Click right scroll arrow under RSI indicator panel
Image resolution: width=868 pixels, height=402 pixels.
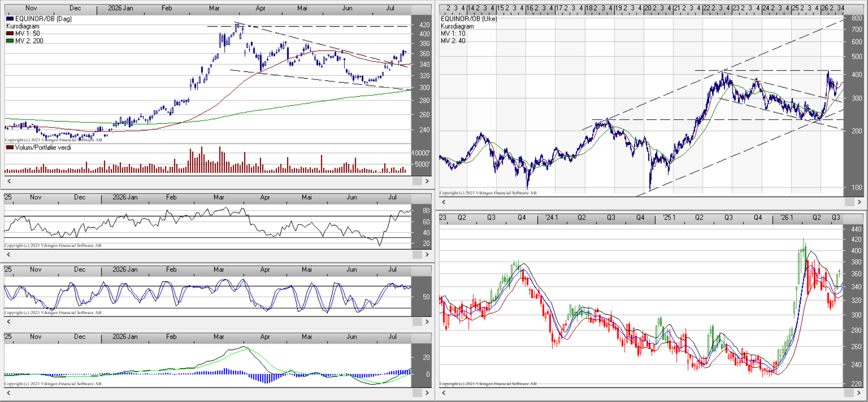pyautogui.click(x=427, y=255)
